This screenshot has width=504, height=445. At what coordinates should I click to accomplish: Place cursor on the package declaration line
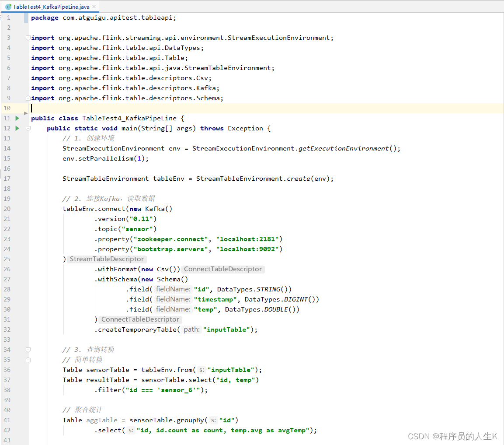(x=104, y=18)
